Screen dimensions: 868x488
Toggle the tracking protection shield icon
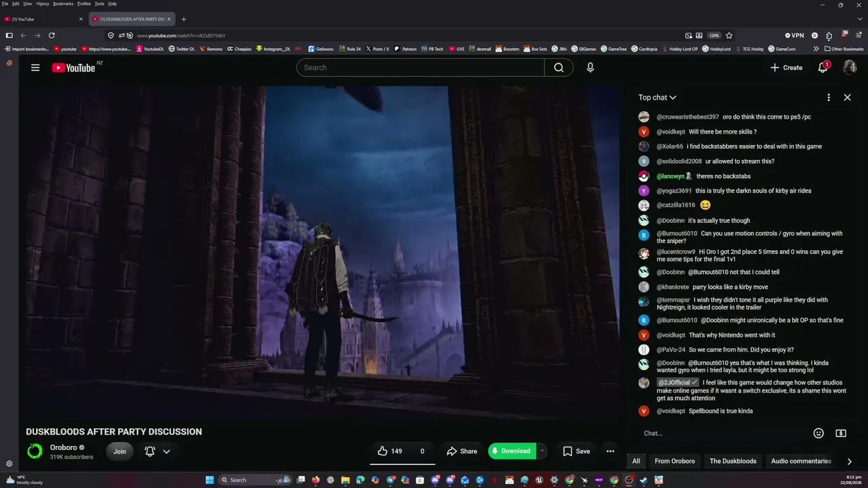coord(111,35)
